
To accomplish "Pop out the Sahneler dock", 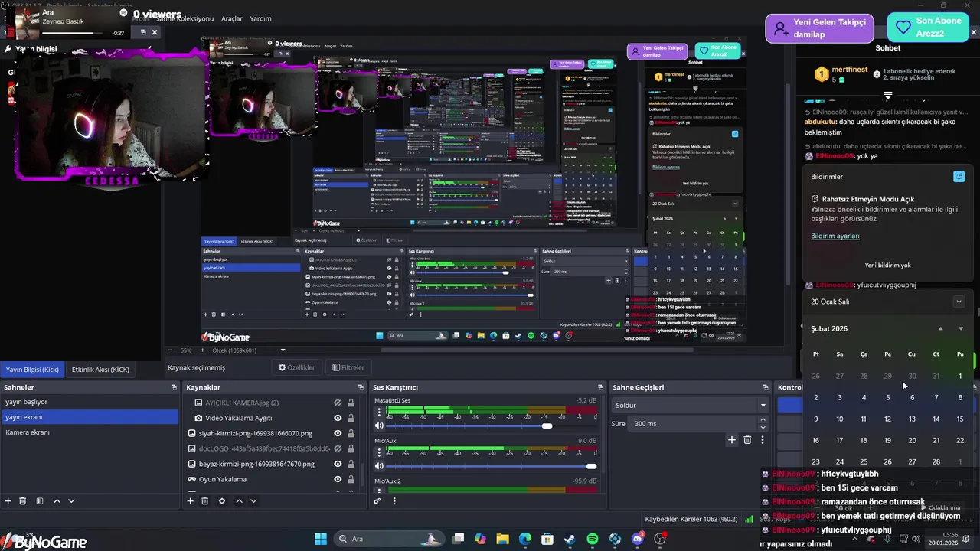I will click(x=174, y=387).
